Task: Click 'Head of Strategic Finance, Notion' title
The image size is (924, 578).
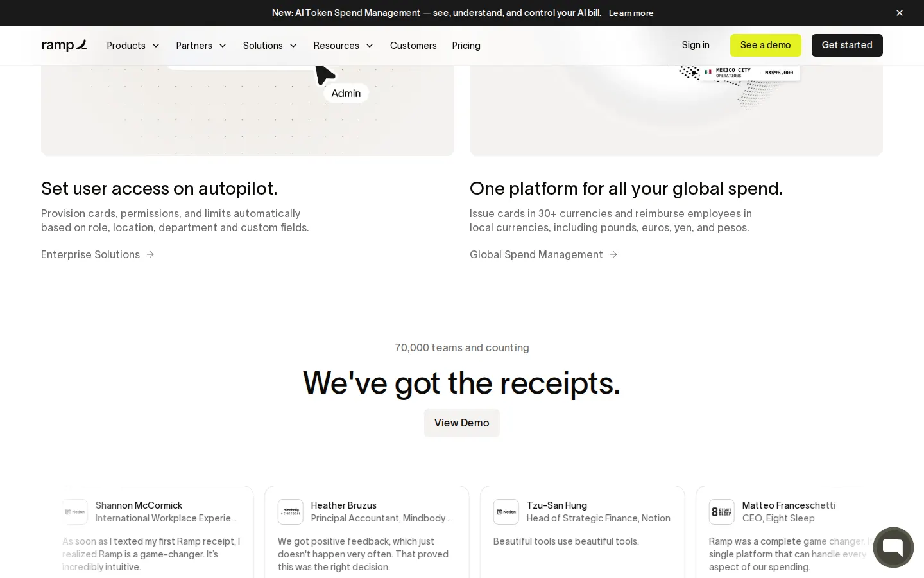Action: point(599,518)
